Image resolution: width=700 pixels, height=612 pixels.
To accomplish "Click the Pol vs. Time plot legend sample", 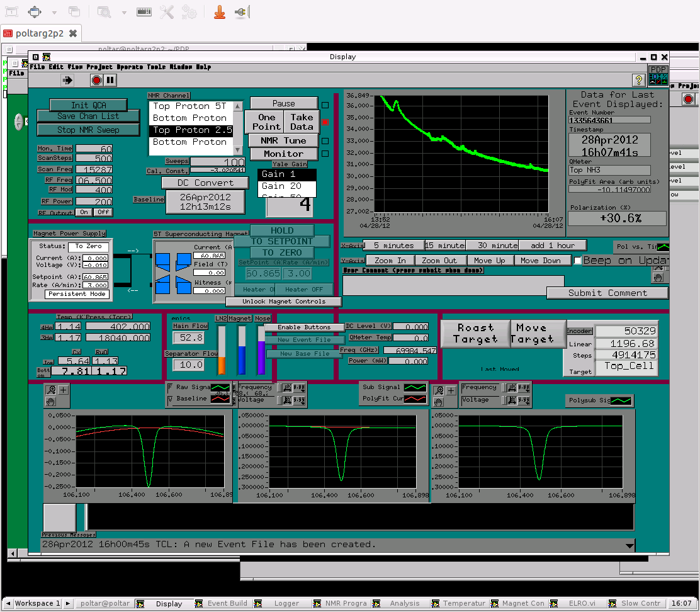I will tap(663, 247).
